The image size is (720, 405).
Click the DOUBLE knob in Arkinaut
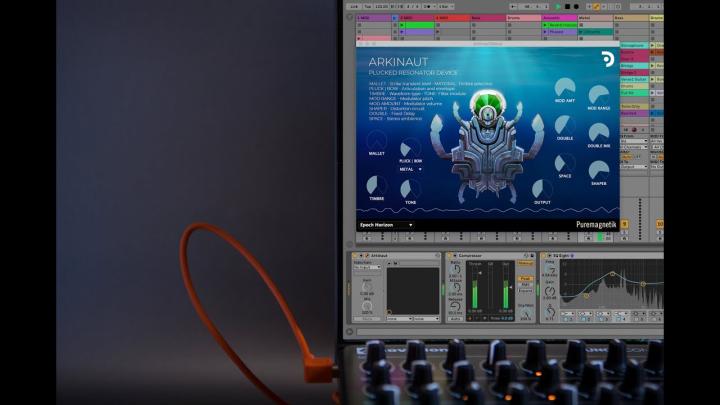(x=564, y=125)
